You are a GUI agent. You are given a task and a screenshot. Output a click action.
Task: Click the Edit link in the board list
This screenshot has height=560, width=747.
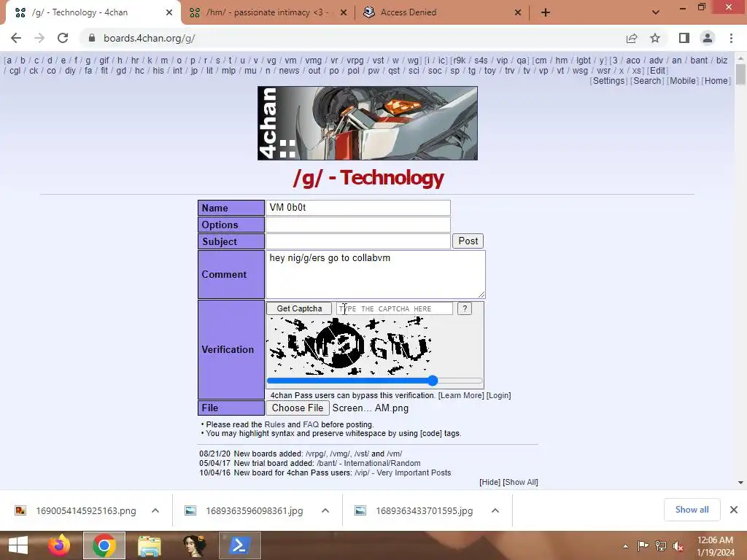tap(657, 71)
